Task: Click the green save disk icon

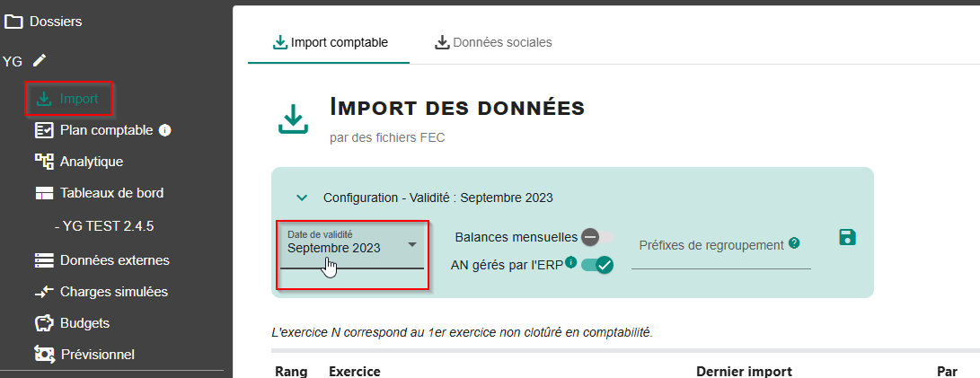Action: pos(846,237)
